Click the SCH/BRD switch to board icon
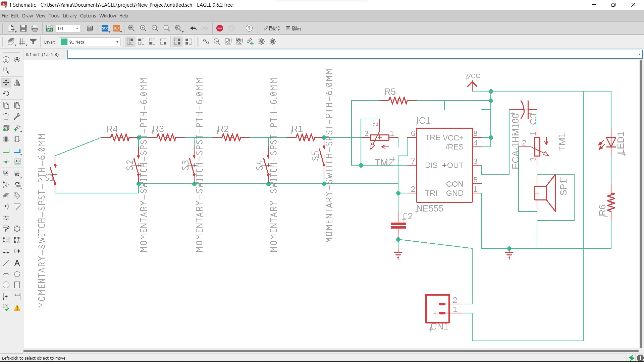Image resolution: width=644 pixels, height=362 pixels. click(49, 28)
